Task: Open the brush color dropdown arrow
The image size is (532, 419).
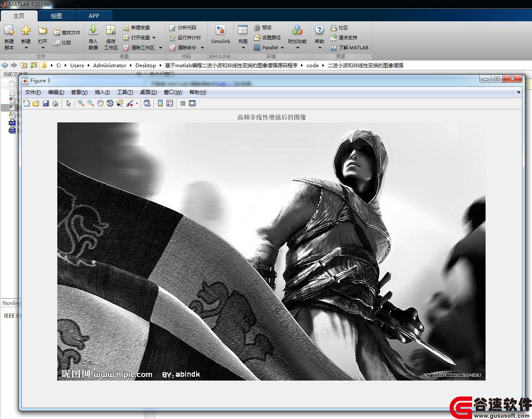Action: (137, 104)
